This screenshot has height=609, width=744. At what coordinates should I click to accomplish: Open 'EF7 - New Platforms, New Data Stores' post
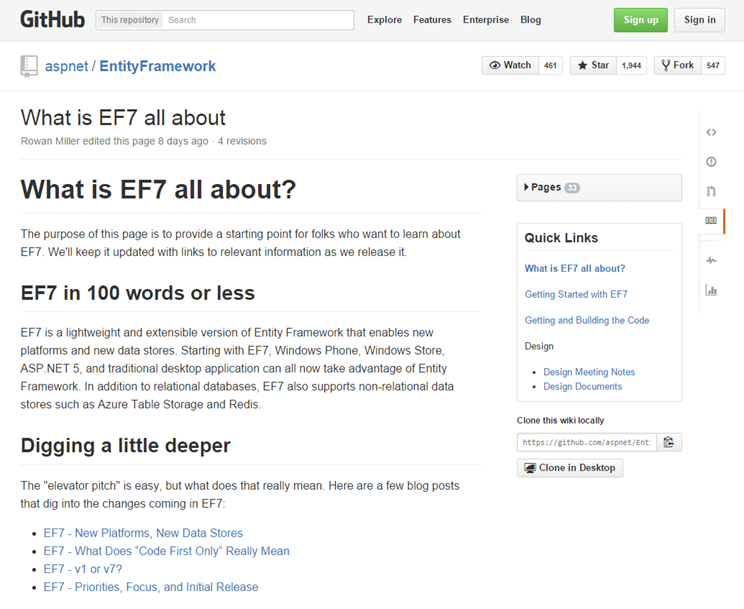point(143,533)
